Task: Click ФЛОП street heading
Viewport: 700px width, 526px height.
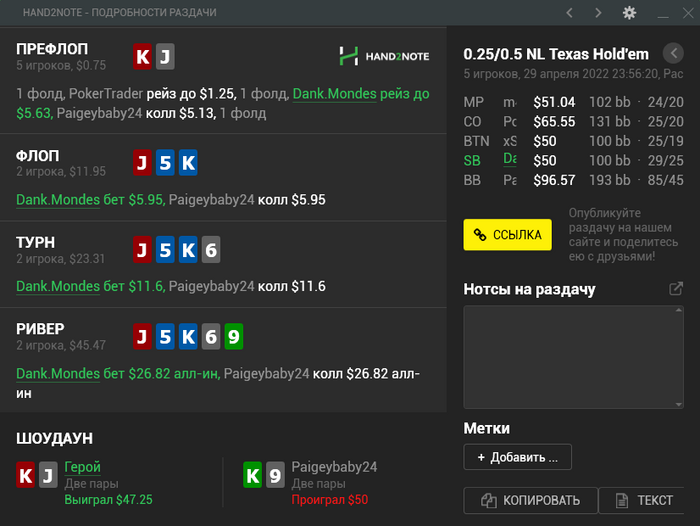Action: click(38, 156)
